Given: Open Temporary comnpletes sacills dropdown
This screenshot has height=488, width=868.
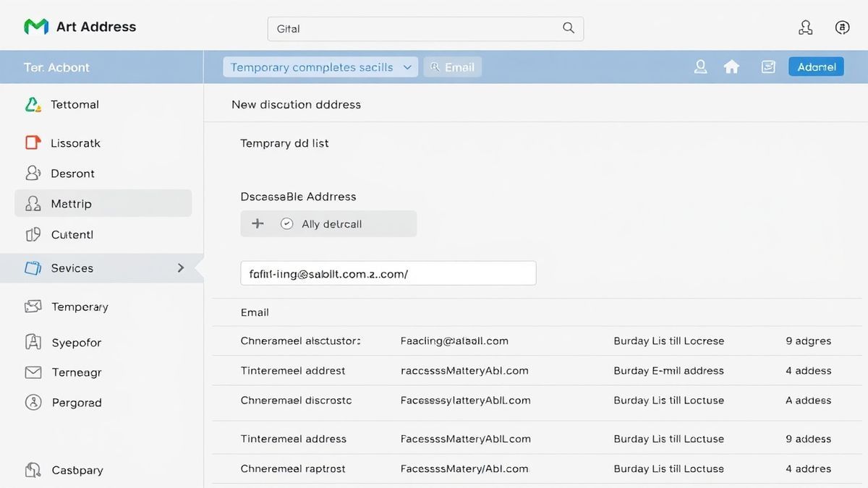Looking at the screenshot, I should [320, 67].
